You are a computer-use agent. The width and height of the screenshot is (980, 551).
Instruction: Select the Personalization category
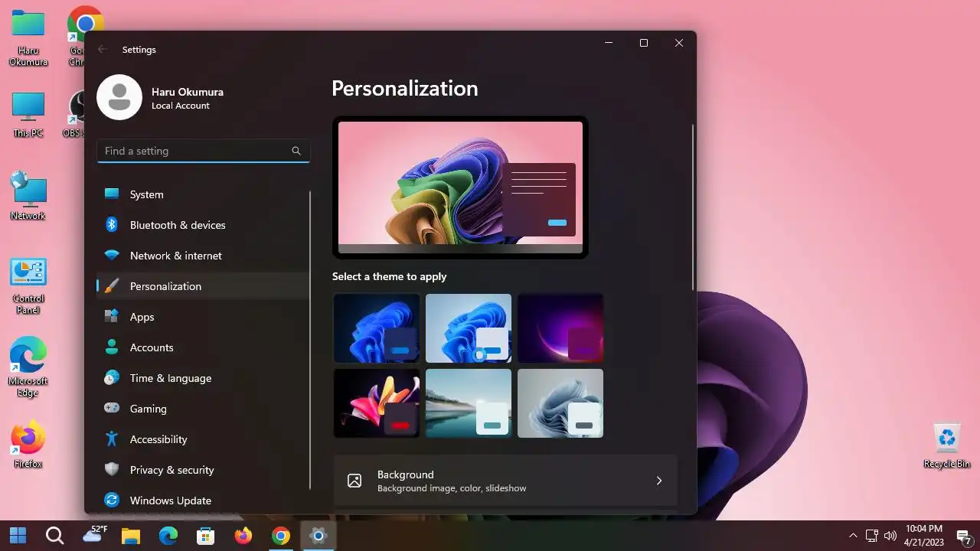203,286
